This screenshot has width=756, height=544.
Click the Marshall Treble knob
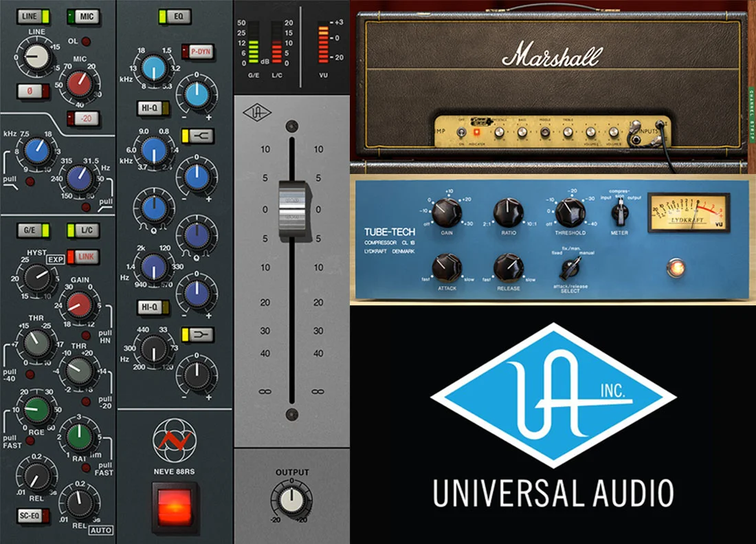(x=568, y=131)
